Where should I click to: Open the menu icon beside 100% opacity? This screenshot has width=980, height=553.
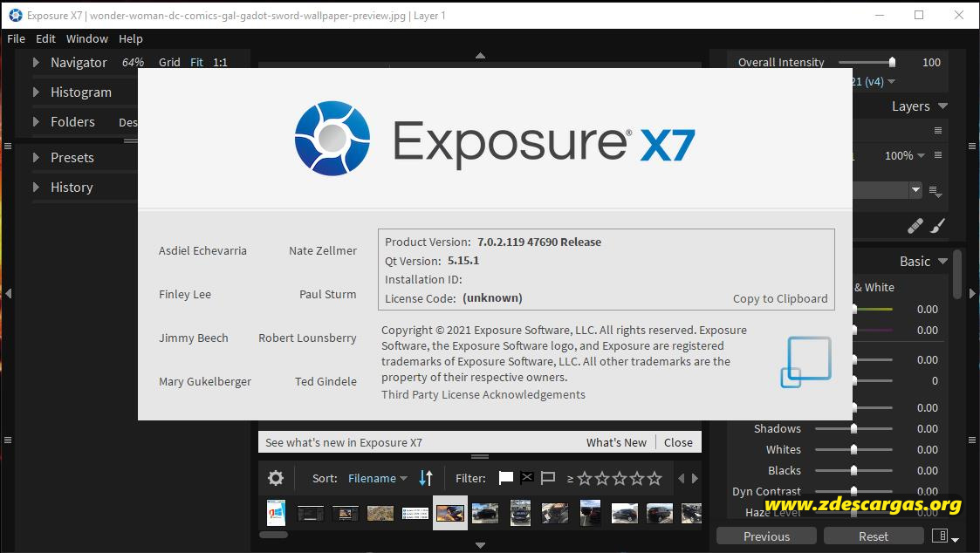click(x=938, y=155)
